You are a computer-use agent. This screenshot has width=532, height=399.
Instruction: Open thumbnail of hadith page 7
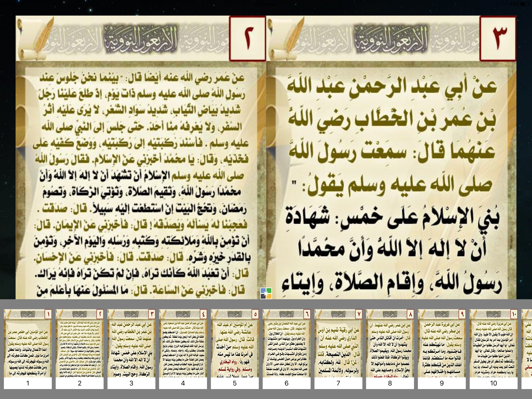(338, 349)
